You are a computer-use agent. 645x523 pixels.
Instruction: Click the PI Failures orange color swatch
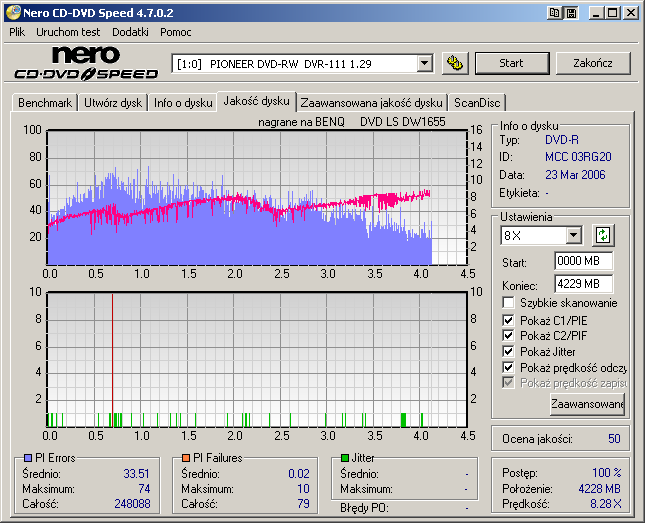[x=186, y=458]
